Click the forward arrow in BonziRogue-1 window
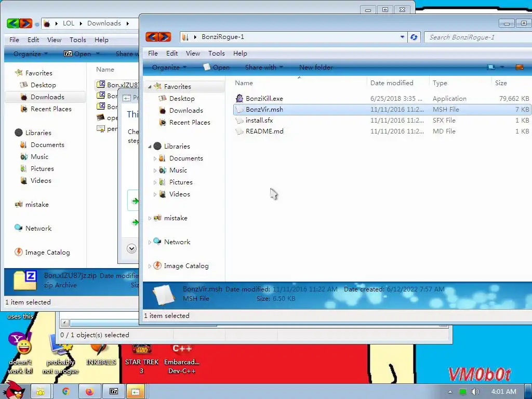532x399 pixels. coord(165,37)
